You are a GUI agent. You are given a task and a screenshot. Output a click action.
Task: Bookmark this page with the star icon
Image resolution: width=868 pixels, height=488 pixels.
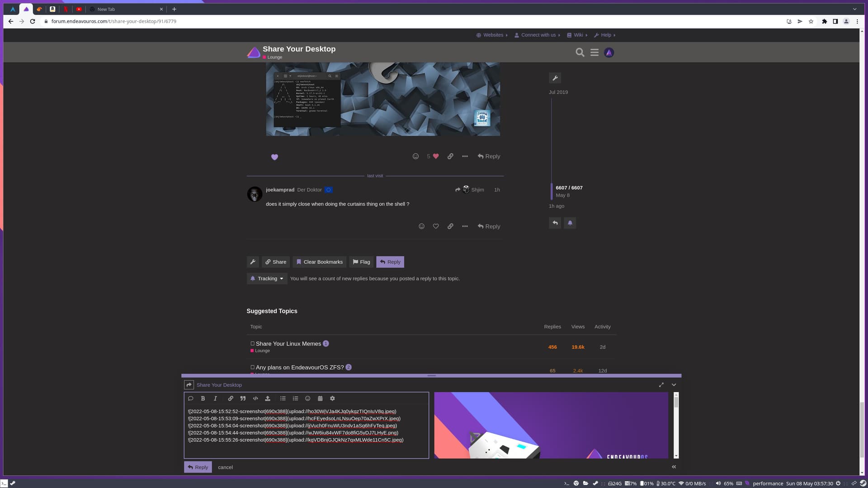pos(811,21)
